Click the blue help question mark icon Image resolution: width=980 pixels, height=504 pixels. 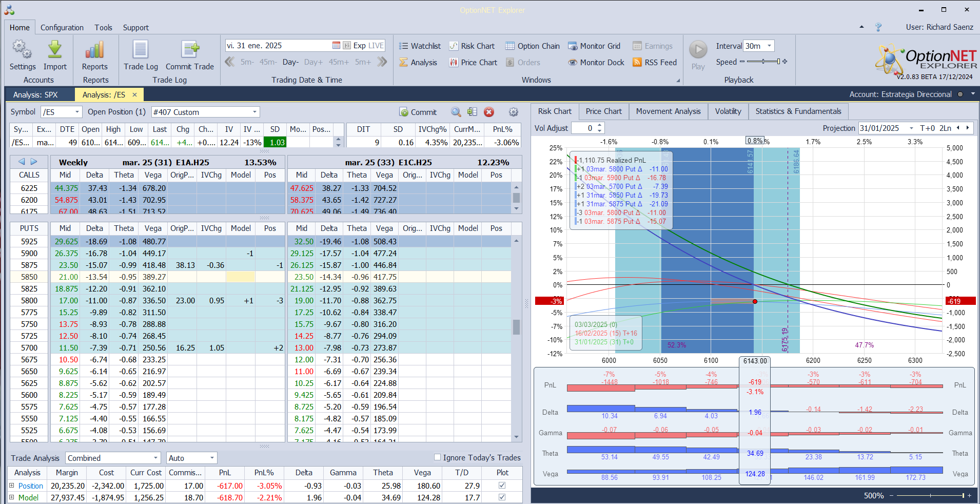pyautogui.click(x=878, y=27)
